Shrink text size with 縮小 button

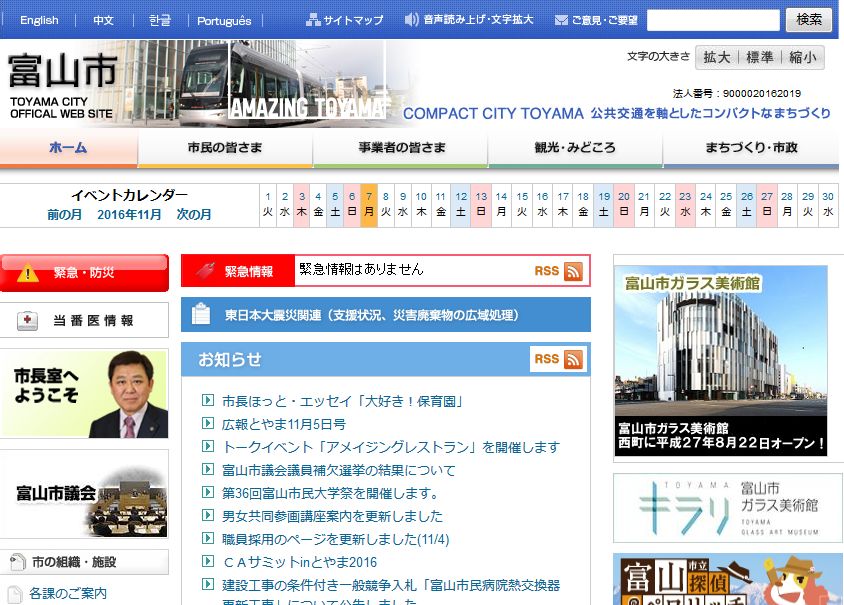802,58
